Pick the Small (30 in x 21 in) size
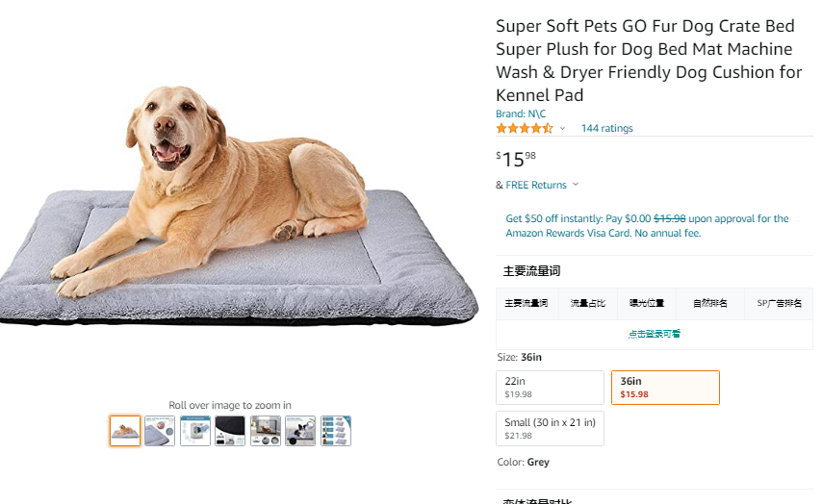The image size is (822, 504). (550, 429)
